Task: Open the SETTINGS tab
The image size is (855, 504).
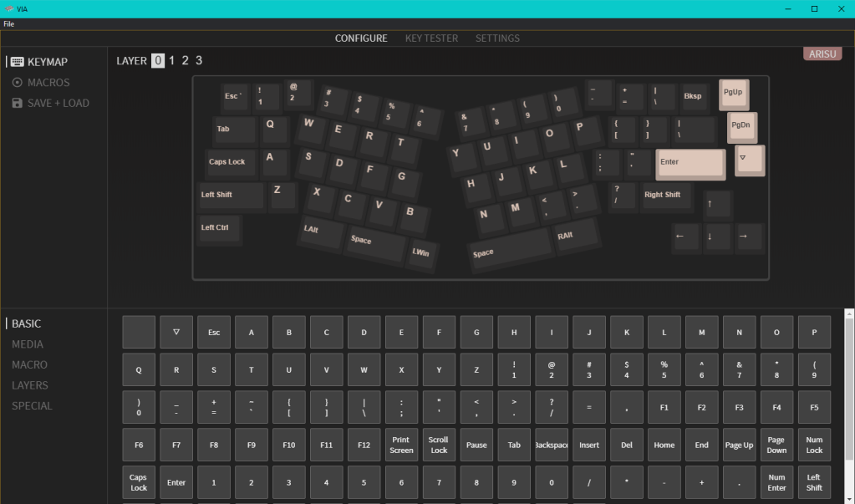Action: click(497, 38)
